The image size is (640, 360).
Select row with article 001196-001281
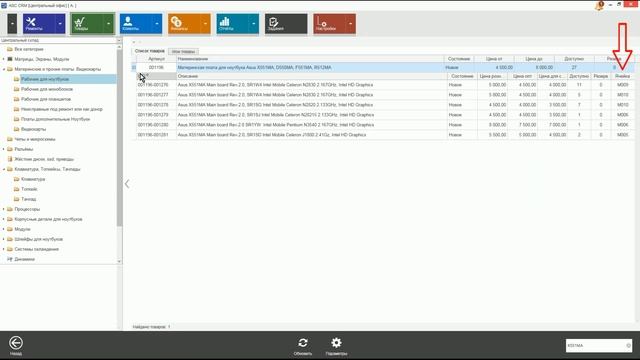pyautogui.click(x=385, y=135)
